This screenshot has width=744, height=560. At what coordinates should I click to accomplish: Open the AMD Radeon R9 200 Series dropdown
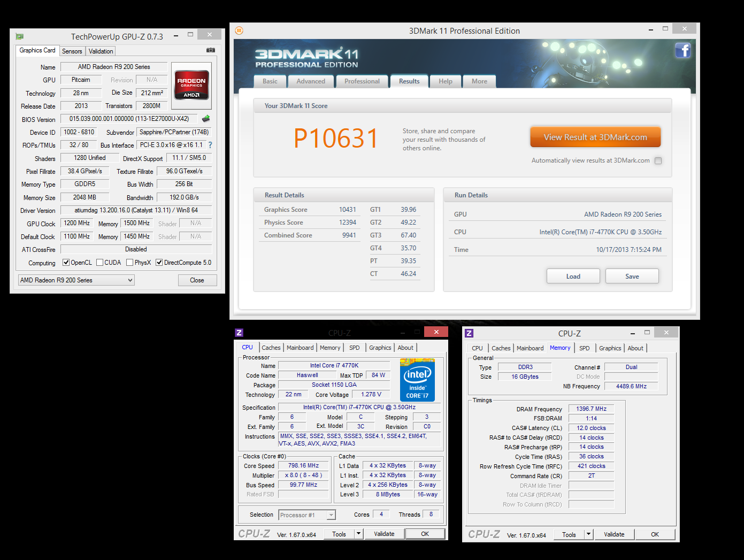[x=76, y=280]
